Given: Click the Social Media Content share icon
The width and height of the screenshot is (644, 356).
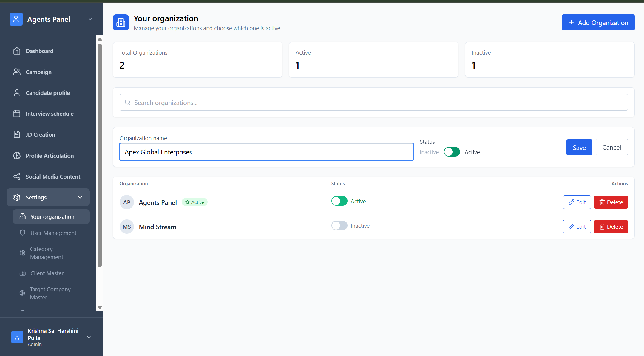Looking at the screenshot, I should (x=17, y=177).
